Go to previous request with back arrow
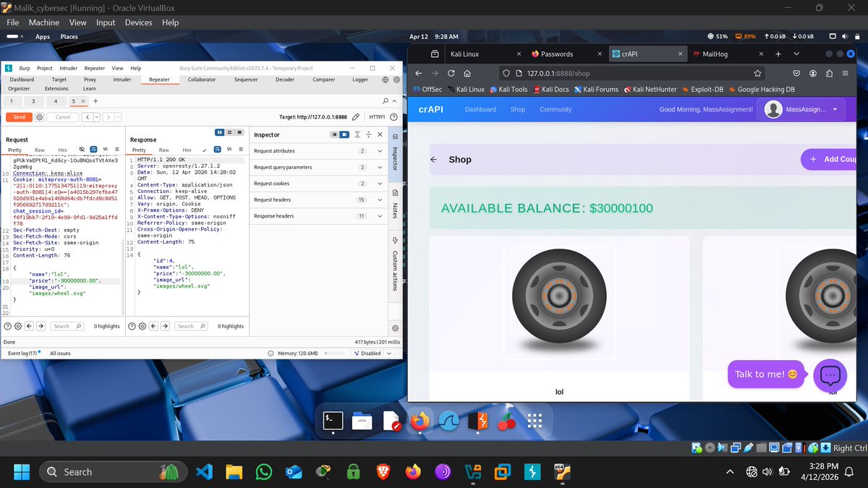Image resolution: width=868 pixels, height=488 pixels. pyautogui.click(x=86, y=116)
